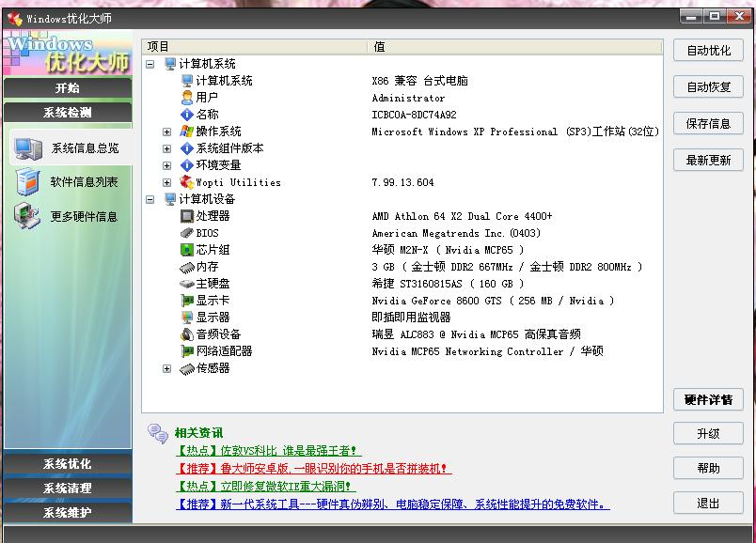
Task: Open the 开始 sidebar section
Action: (68, 88)
